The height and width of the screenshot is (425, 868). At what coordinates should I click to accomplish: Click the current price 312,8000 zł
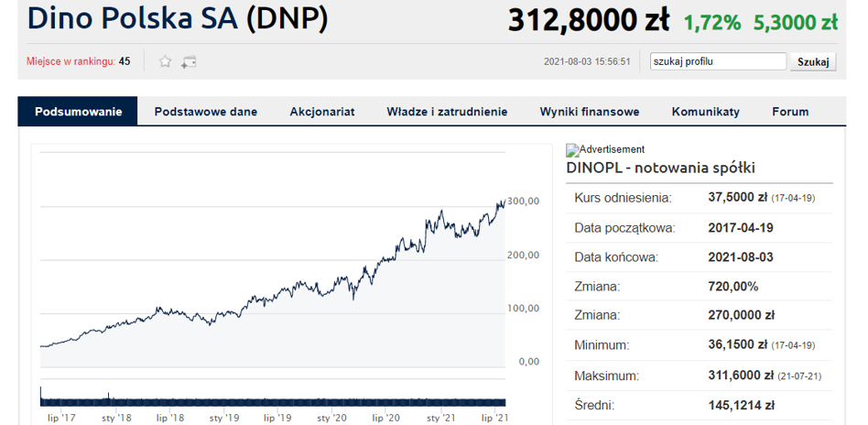pyautogui.click(x=589, y=20)
